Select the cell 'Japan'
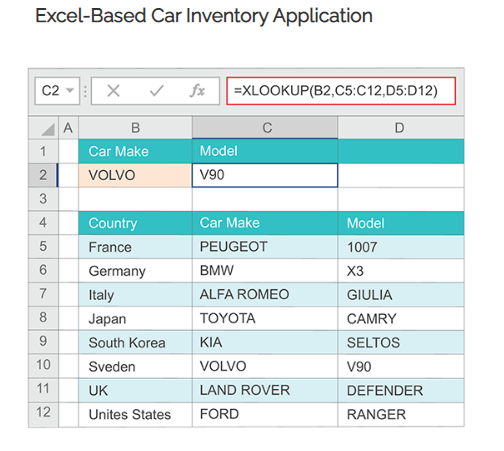 (135, 318)
